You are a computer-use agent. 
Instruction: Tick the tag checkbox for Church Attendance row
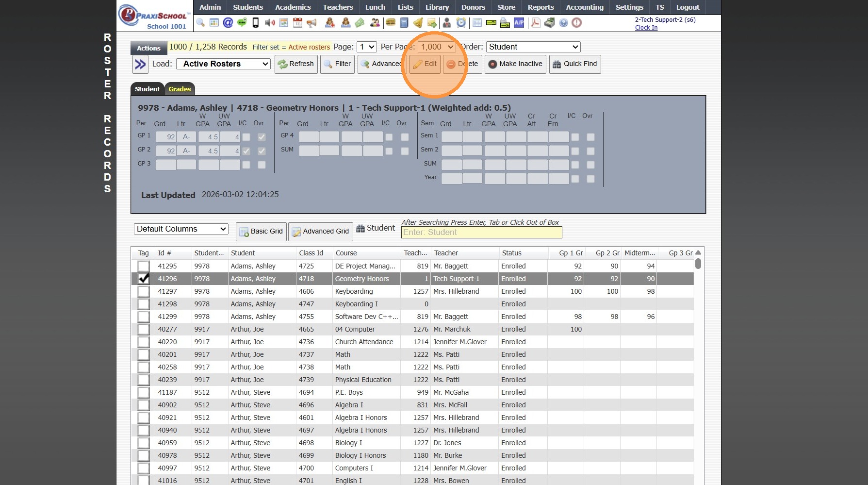(x=143, y=342)
